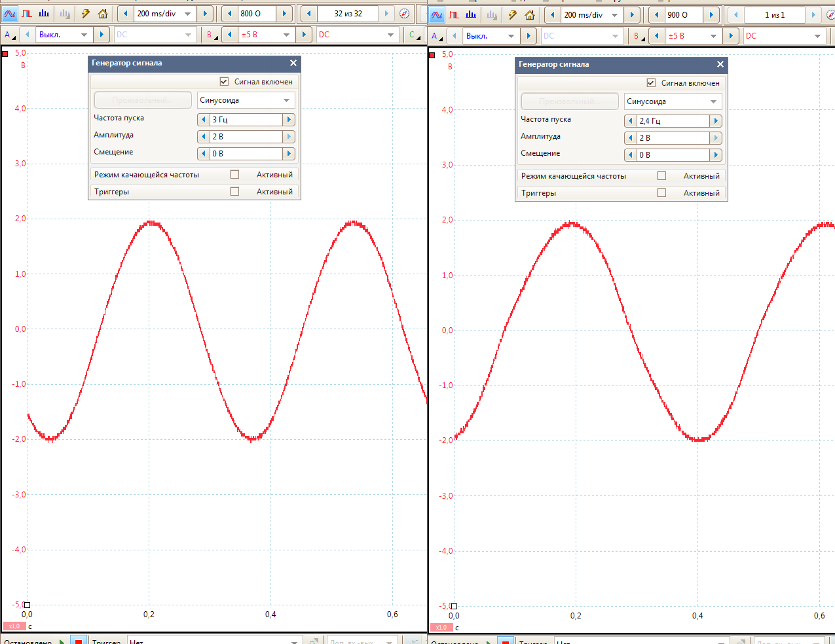Enable 'Режим качающейся частоты' checkbox in left dialog
835x644 pixels.
(234, 175)
